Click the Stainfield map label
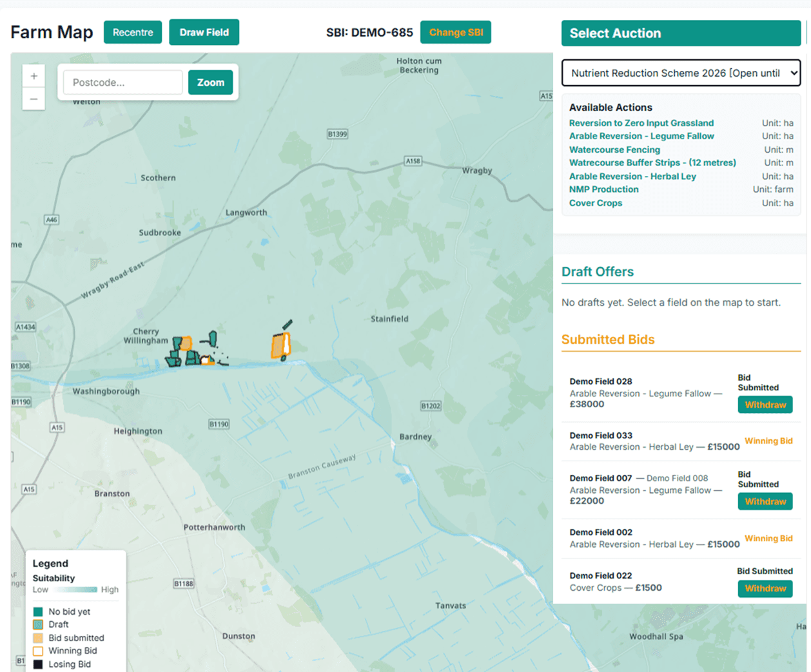 tap(389, 319)
